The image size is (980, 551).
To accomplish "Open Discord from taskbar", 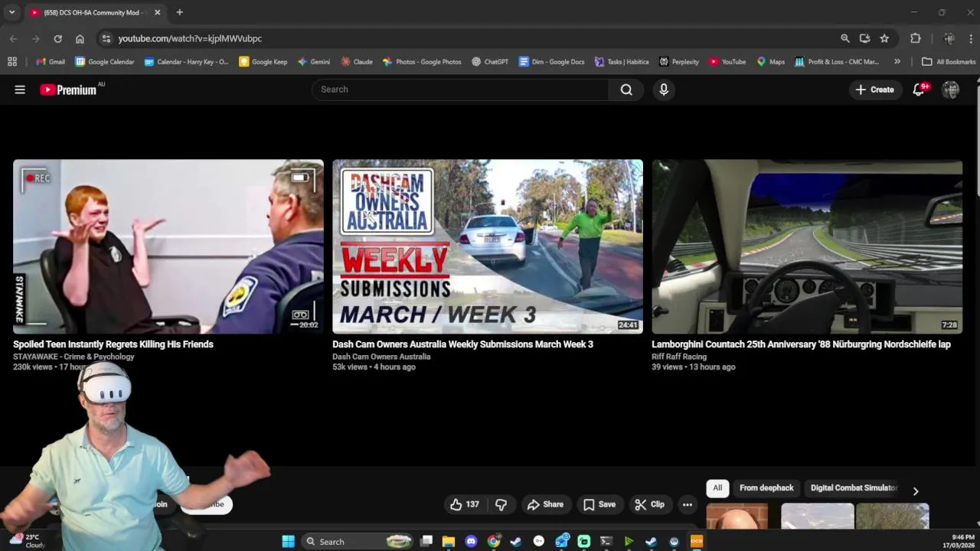I will point(471,541).
